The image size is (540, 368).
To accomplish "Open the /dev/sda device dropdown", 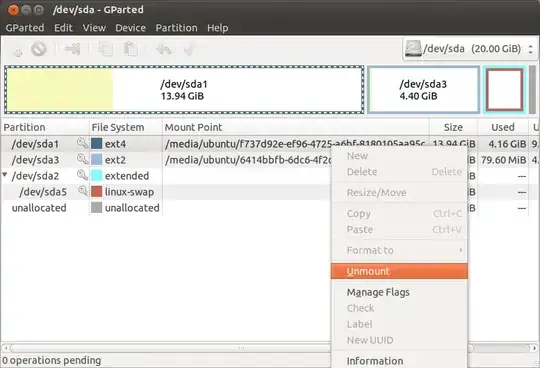I will point(469,49).
